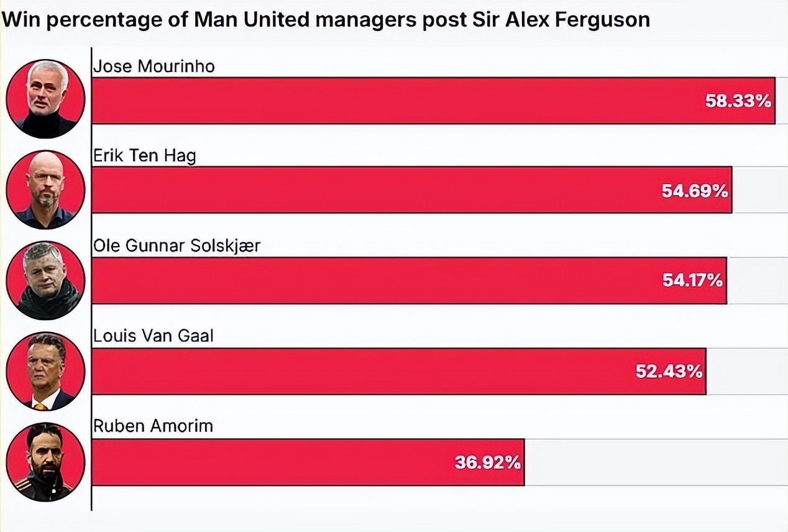Click the 36.92% value label

pos(488,462)
